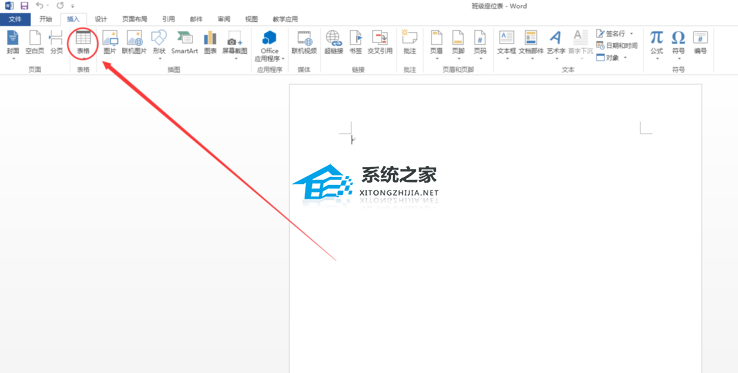Expand the arrow beside 签名行
Viewport: 738px width, 373px height.
point(631,33)
